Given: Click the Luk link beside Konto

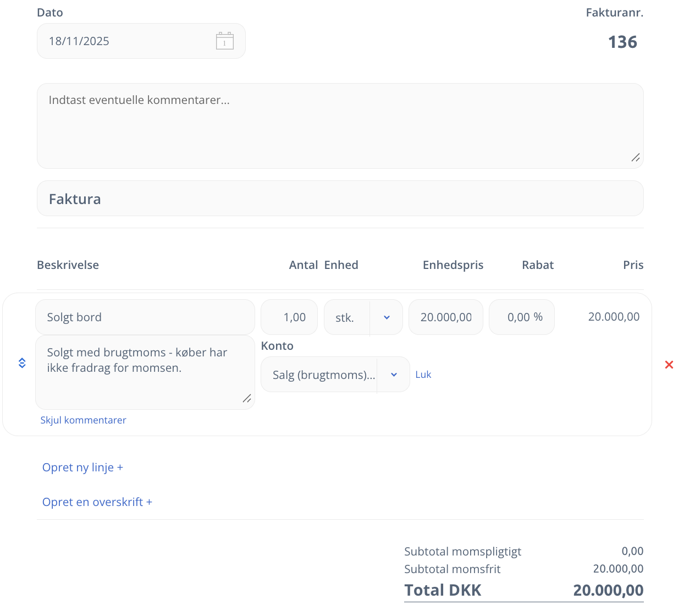Looking at the screenshot, I should point(423,375).
